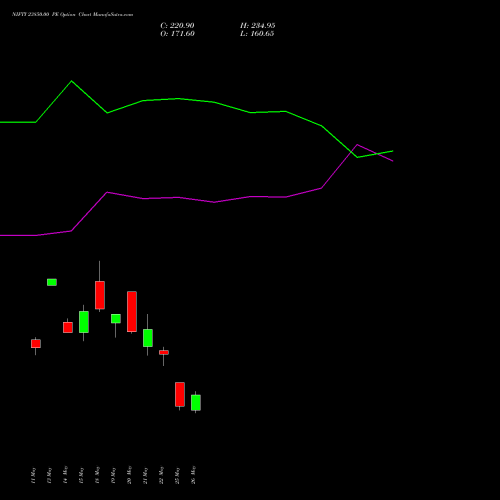Screen dimensions: 500x500
Task: Click the red candlestick for 25 May
Action: (x=180, y=394)
